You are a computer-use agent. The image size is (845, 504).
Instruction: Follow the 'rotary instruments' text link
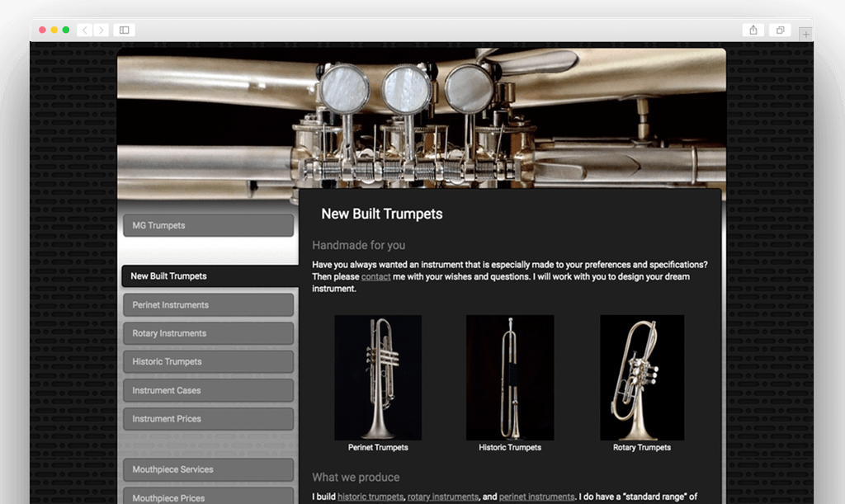443,497
